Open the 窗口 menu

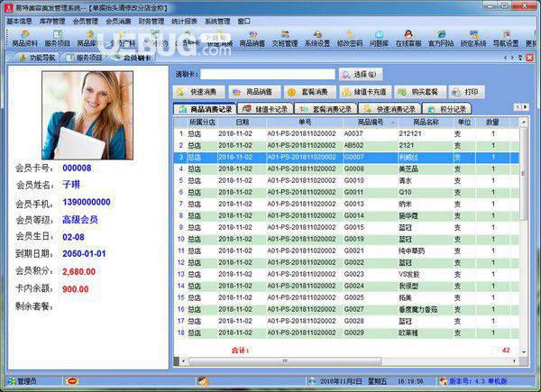(244, 22)
